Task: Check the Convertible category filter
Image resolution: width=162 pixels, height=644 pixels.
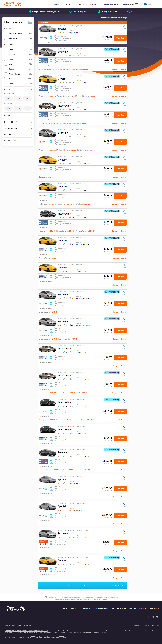Action: pos(6,79)
